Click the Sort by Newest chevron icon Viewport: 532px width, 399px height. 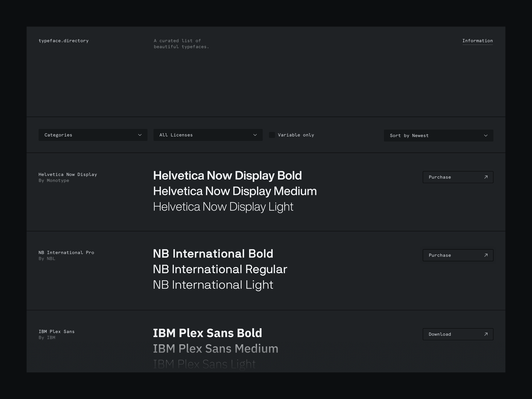pyautogui.click(x=486, y=136)
